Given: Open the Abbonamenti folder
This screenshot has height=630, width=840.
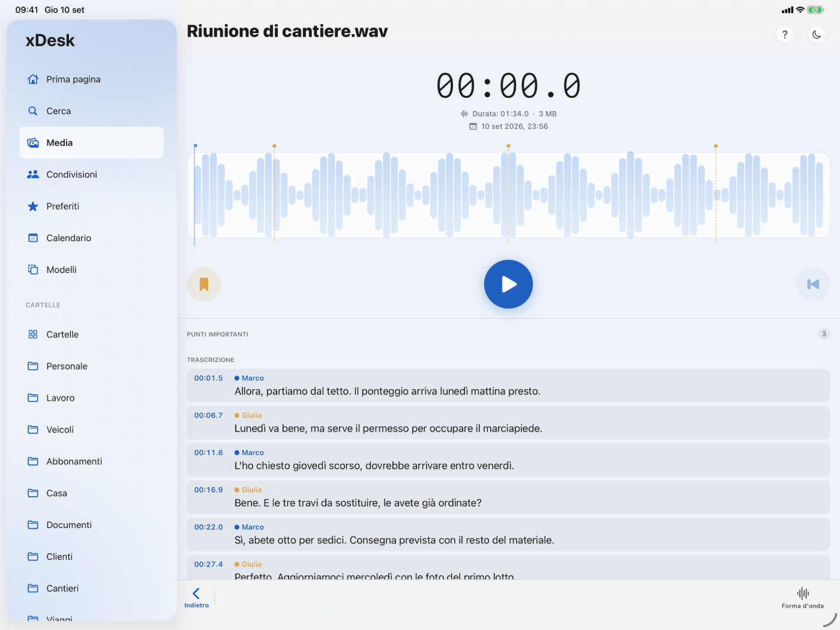Looking at the screenshot, I should 91,461.
